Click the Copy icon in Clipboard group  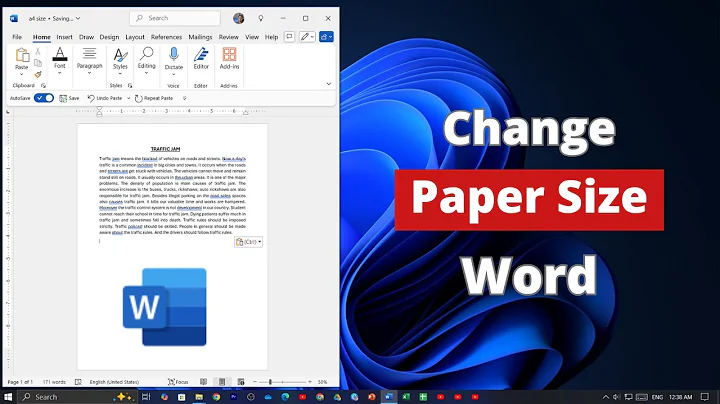coord(38,63)
